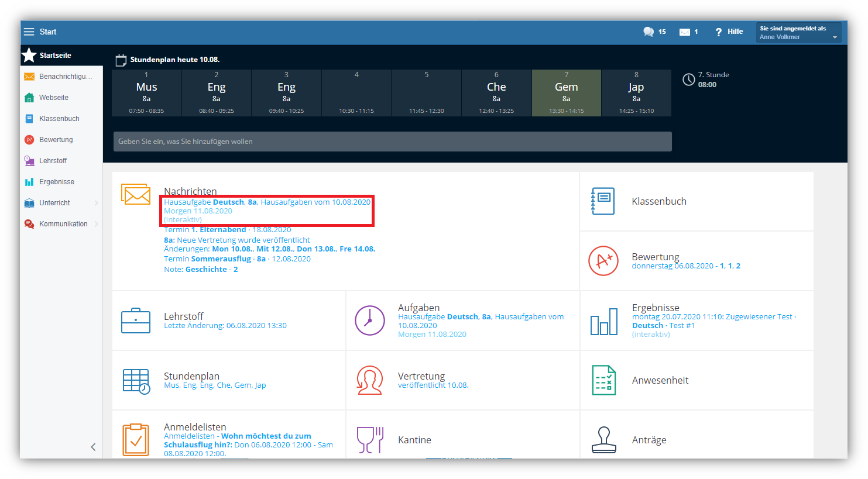This screenshot has width=868, height=479.
Task: Select lesson 1 Mus 8a
Action: (x=146, y=93)
